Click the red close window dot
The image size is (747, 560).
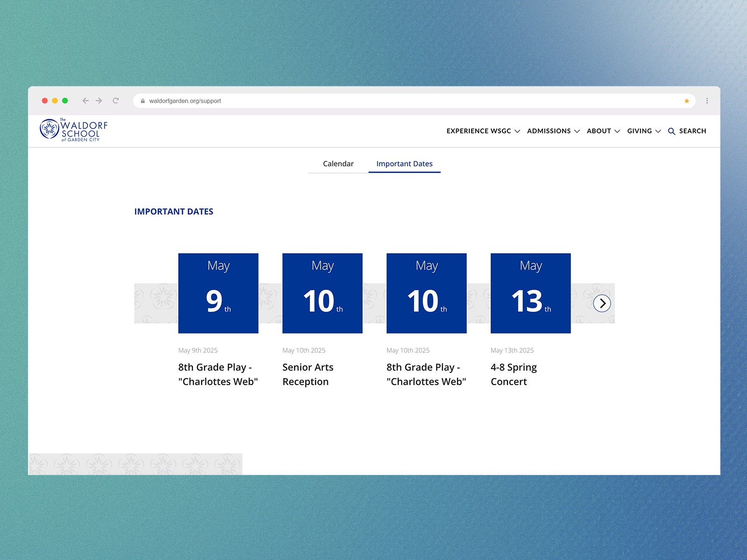45,101
